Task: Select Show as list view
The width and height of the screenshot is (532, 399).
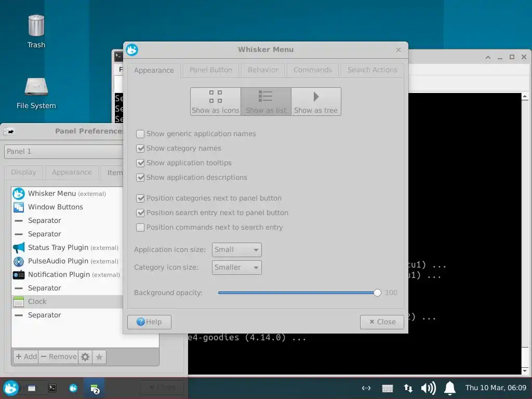Action: [266, 101]
